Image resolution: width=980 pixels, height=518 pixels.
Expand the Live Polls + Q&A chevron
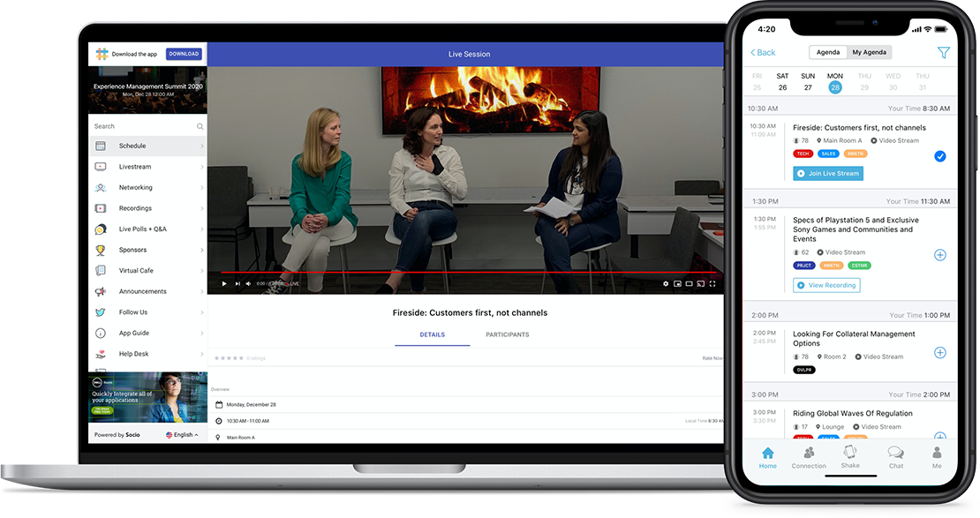(x=202, y=229)
